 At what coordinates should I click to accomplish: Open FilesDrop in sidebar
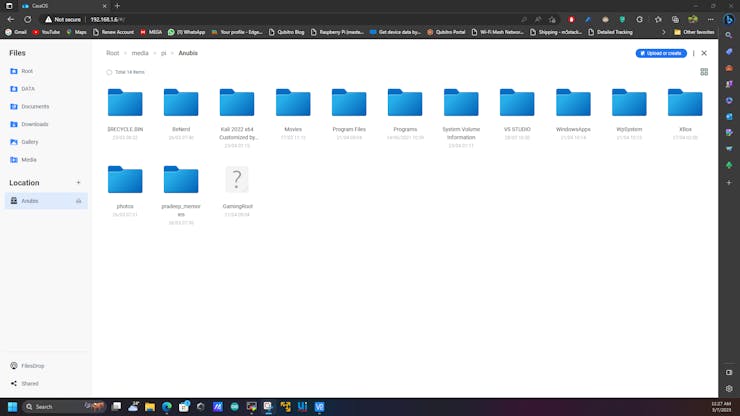32,366
